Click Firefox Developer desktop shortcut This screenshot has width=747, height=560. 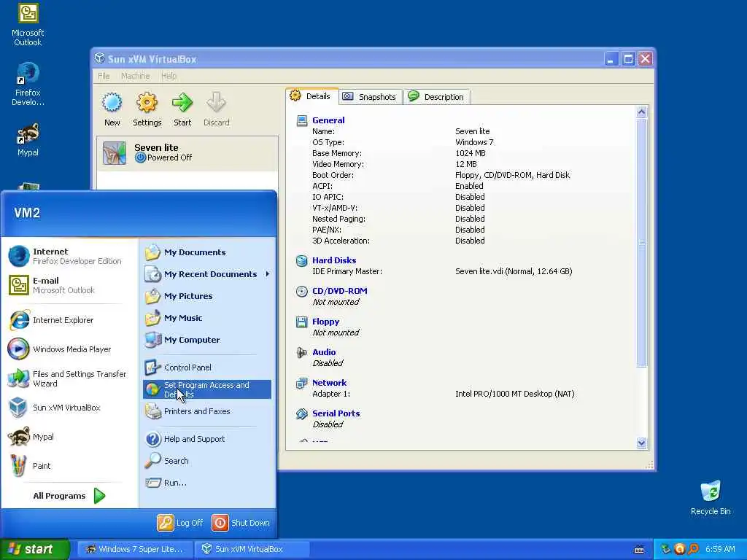28,85
